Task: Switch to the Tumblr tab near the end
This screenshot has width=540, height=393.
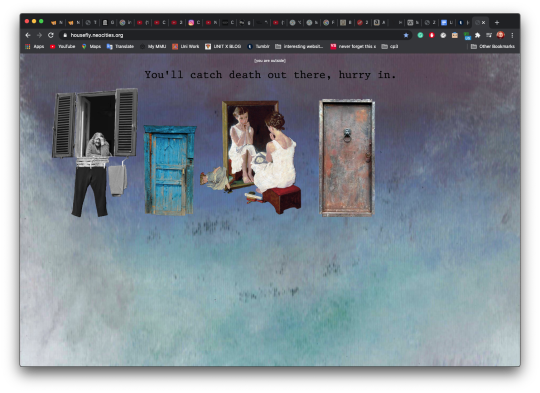Action: [x=464, y=22]
